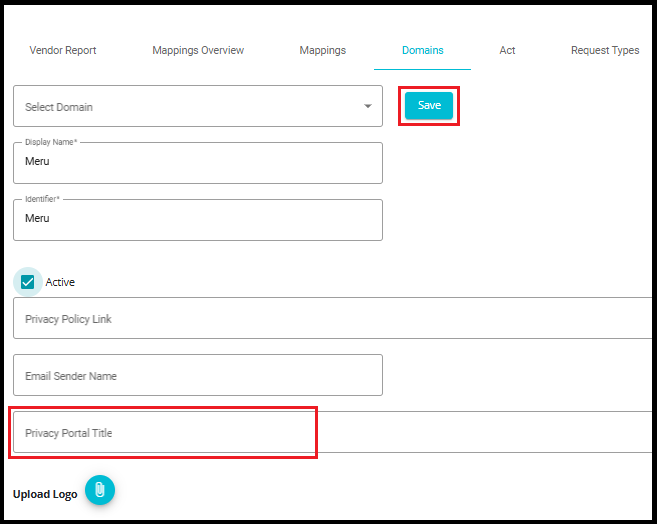
Task: Focus the Privacy Portal Title field
Action: (x=333, y=432)
